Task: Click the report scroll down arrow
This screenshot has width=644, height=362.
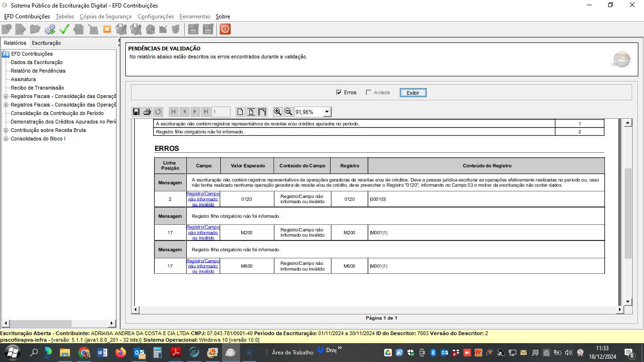Action: (x=628, y=302)
